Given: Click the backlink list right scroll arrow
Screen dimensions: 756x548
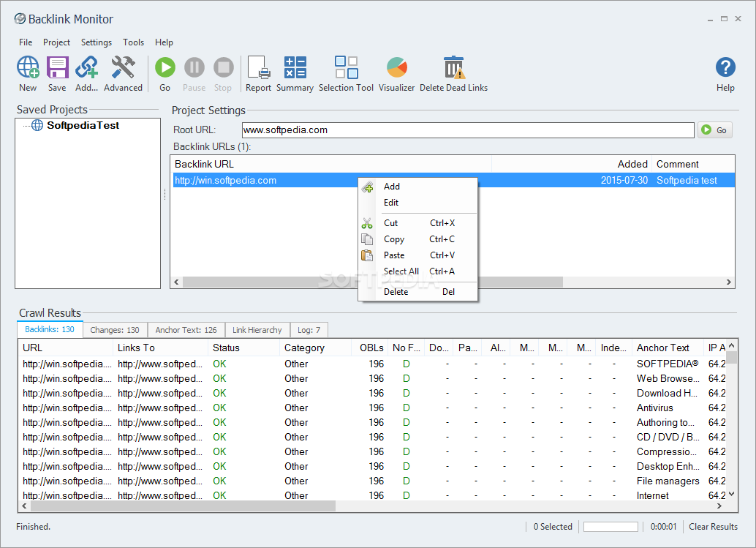Looking at the screenshot, I should (x=728, y=282).
